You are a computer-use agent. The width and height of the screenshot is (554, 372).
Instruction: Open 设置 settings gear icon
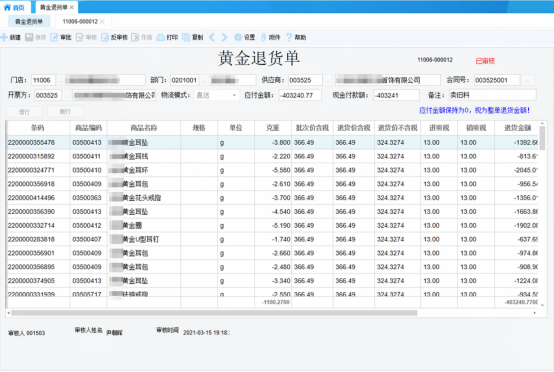point(238,37)
